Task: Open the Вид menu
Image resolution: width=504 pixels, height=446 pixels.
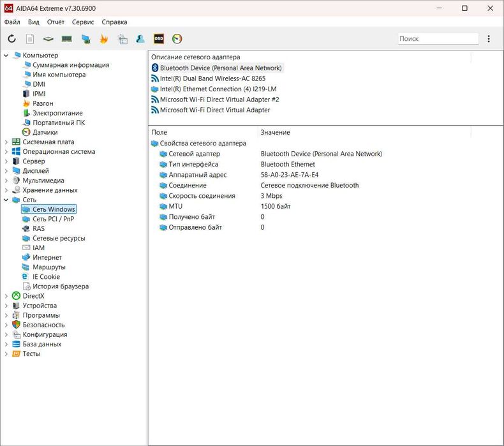Action: [x=33, y=22]
